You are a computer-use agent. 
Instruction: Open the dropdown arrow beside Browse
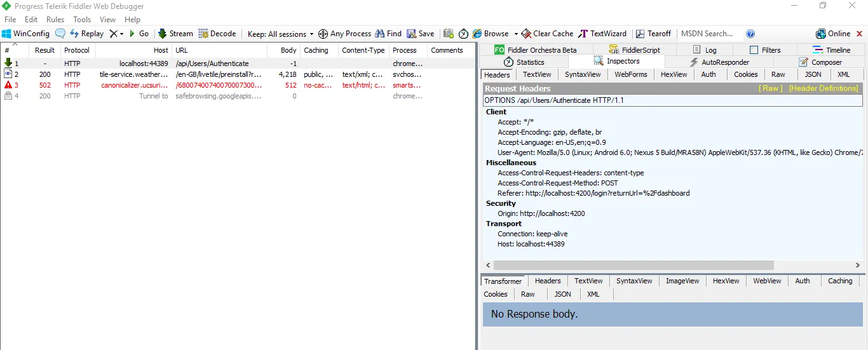click(x=516, y=34)
